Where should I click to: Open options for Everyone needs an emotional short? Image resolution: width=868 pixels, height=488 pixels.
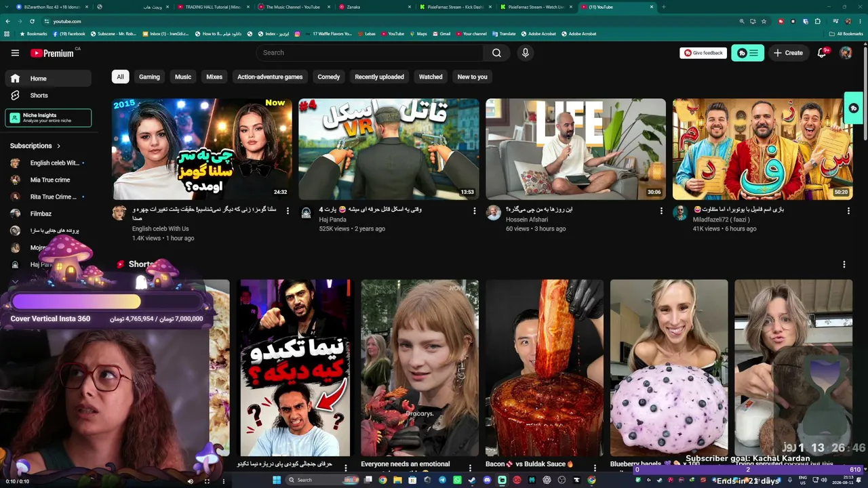(470, 467)
